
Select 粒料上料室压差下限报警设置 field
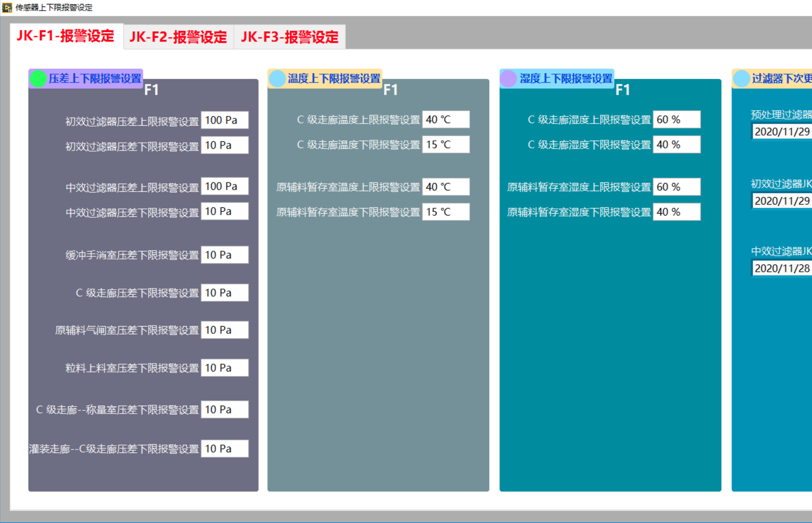pyautogui.click(x=225, y=368)
